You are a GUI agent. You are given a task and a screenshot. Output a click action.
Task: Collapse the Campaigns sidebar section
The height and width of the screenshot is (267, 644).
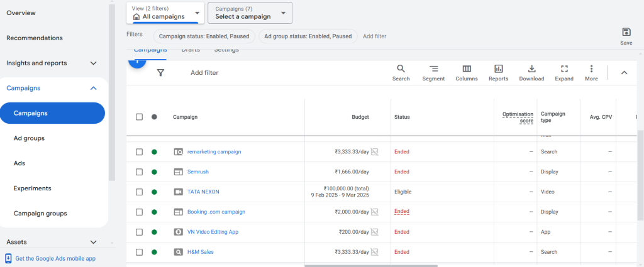[93, 88]
